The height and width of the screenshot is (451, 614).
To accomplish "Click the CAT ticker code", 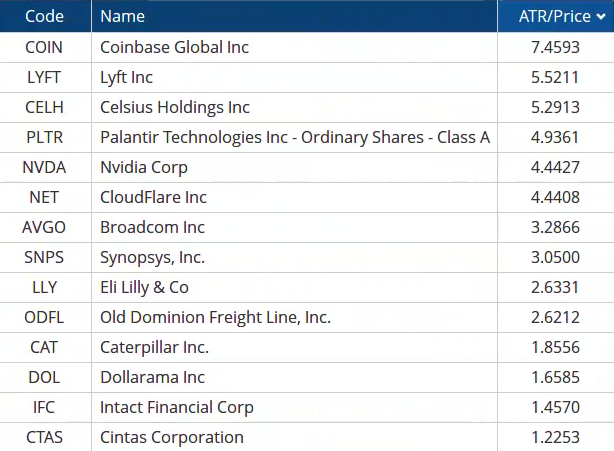I will [x=44, y=347].
